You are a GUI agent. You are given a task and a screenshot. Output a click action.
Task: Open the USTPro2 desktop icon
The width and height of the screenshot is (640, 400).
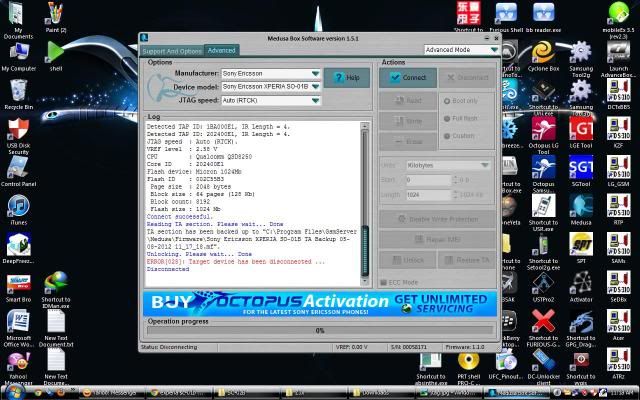click(543, 287)
